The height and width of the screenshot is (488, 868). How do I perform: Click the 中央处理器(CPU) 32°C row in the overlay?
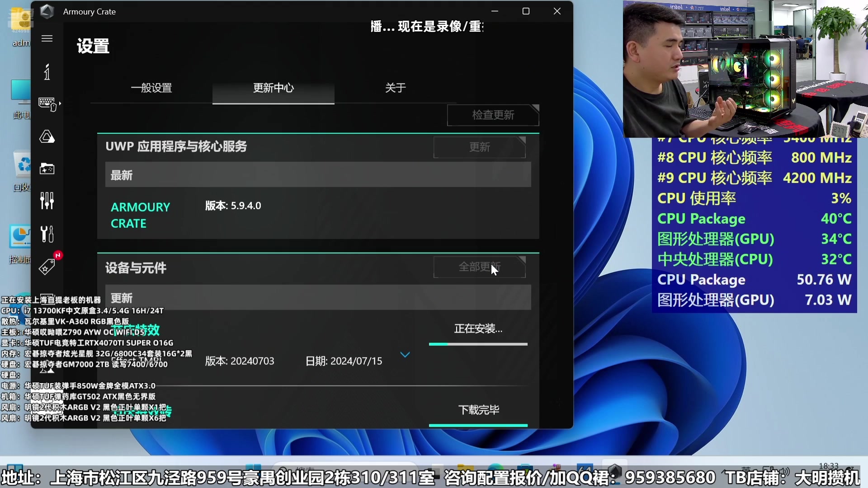pos(755,259)
